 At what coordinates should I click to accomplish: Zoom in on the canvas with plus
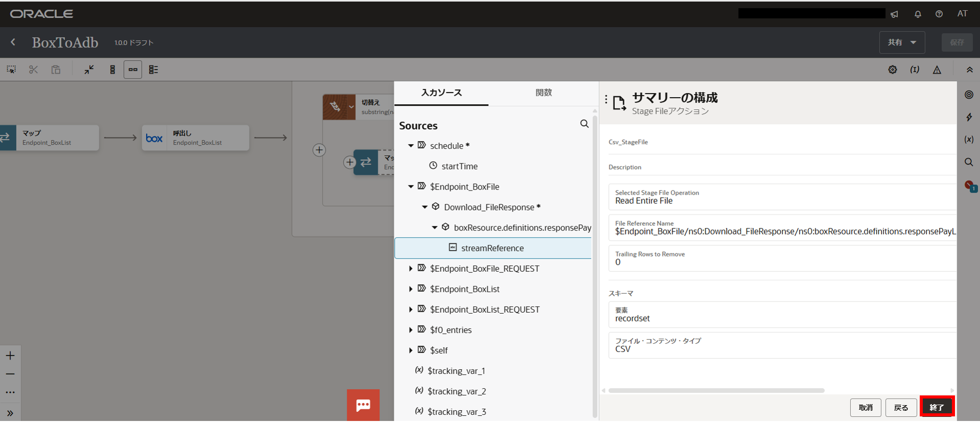click(10, 356)
